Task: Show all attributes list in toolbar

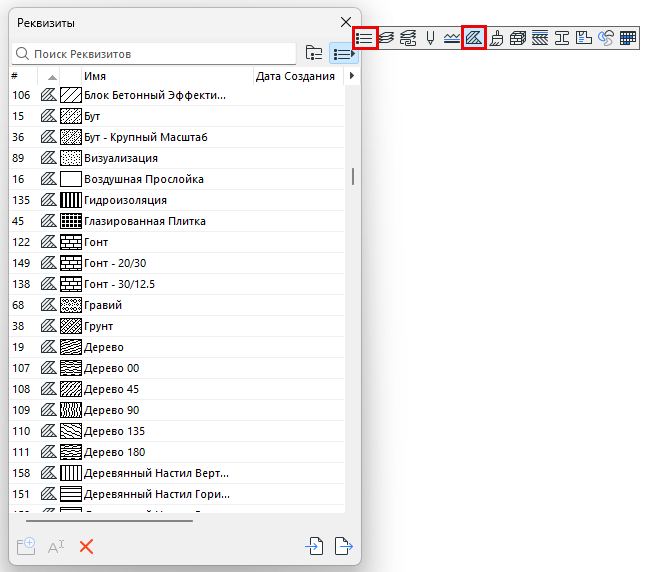Action: 365,38
